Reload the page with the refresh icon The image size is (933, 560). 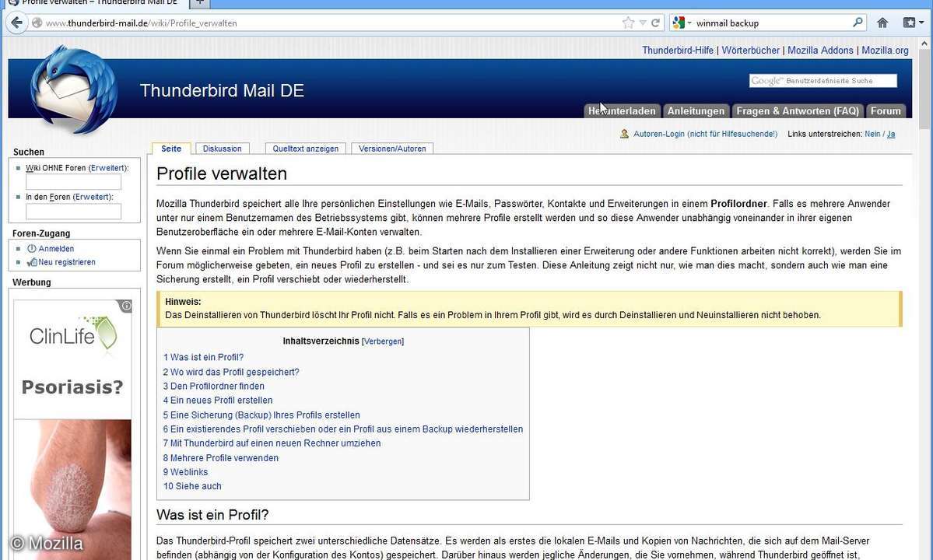[655, 23]
